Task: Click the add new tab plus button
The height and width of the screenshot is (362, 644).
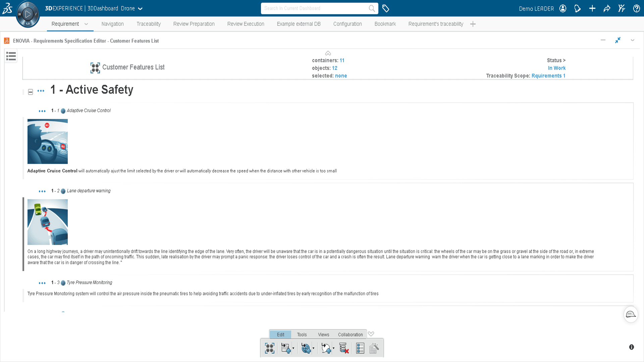Action: (473, 24)
